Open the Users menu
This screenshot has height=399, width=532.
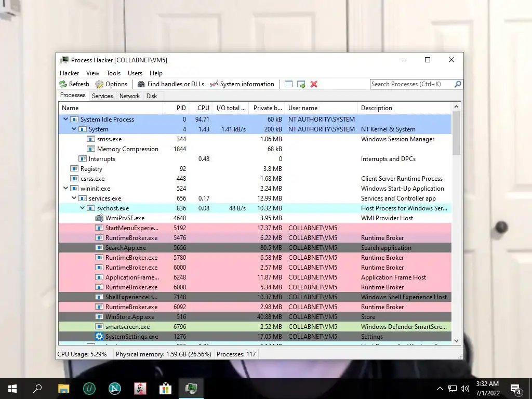135,73
